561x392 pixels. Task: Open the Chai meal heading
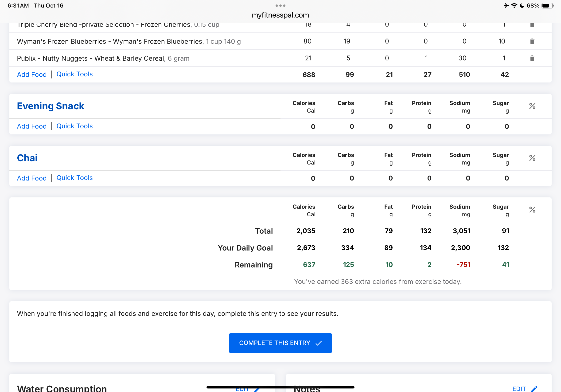(x=27, y=158)
